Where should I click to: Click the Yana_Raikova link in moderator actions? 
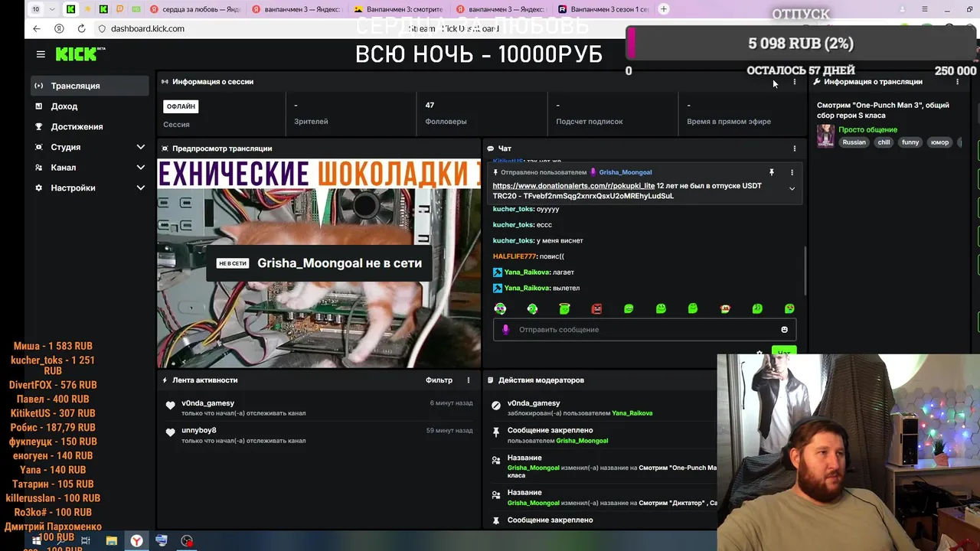632,413
